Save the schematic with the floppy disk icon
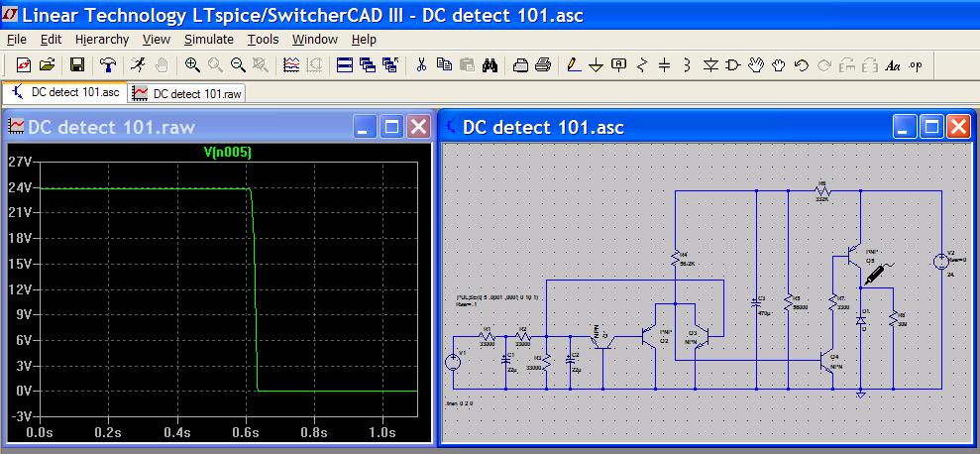 tap(77, 64)
